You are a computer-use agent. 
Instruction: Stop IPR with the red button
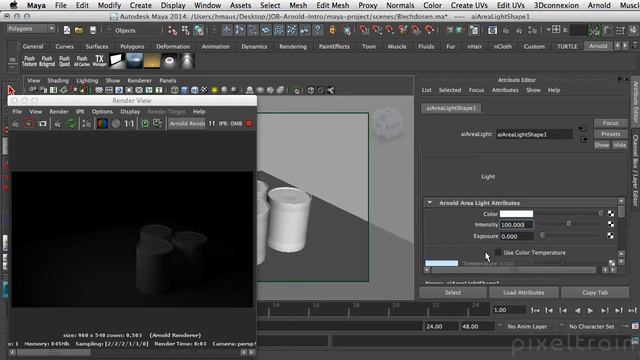click(x=249, y=123)
